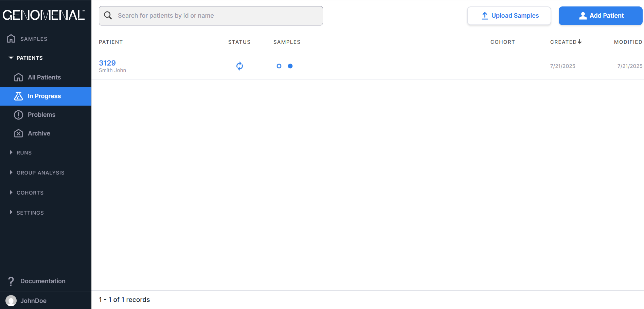This screenshot has height=309, width=644.
Task: Click the in-progress sync status icon
Action: (239, 66)
